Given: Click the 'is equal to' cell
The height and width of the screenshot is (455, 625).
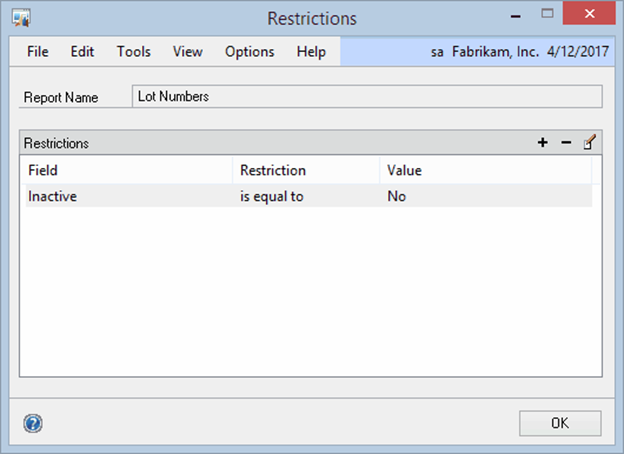Looking at the screenshot, I should click(x=271, y=196).
